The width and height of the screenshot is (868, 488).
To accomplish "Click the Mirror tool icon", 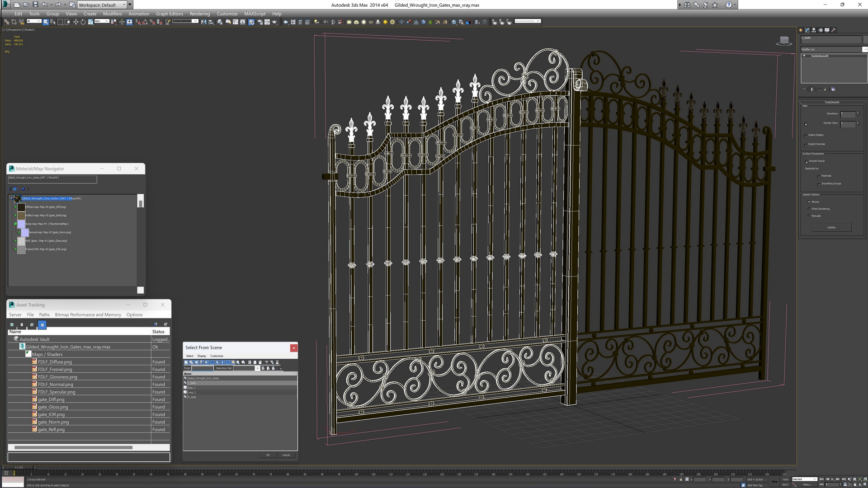I will tap(204, 22).
